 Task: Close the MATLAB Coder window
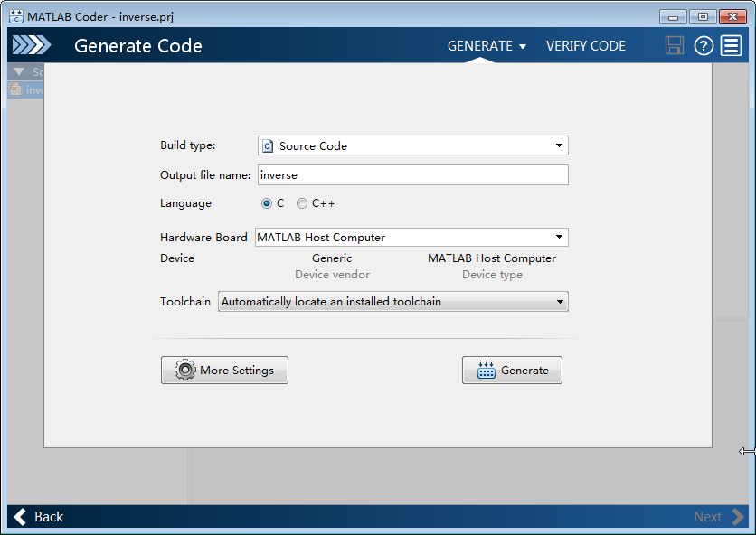(732, 17)
